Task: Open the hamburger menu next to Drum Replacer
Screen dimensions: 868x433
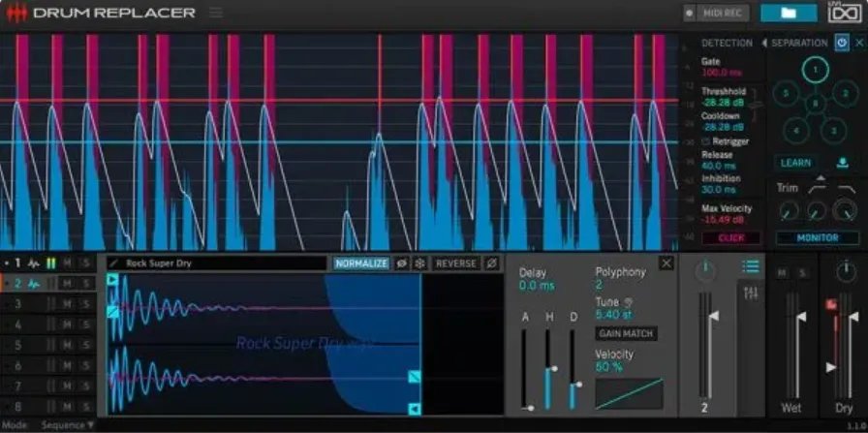Action: tap(216, 13)
